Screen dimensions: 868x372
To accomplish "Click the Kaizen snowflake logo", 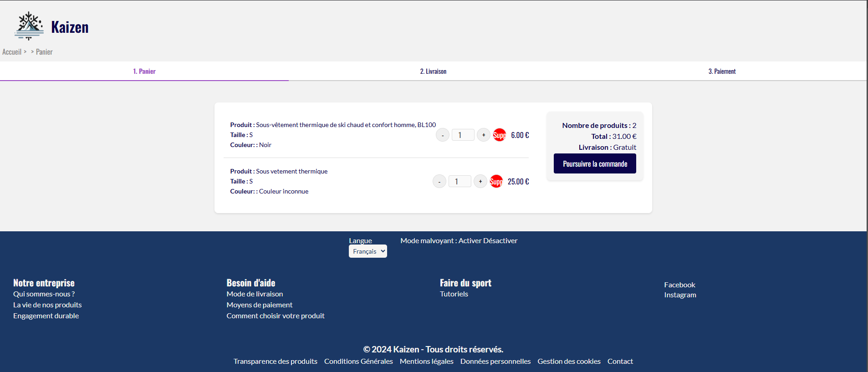I will click(x=30, y=26).
